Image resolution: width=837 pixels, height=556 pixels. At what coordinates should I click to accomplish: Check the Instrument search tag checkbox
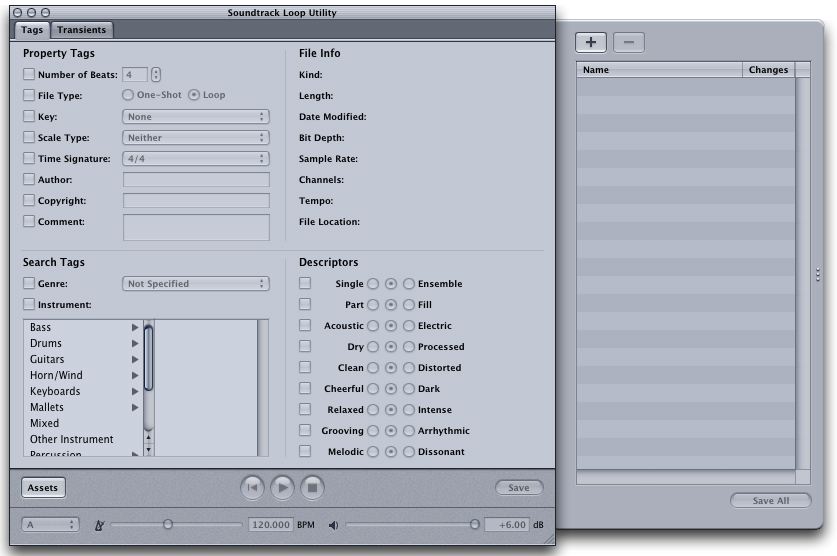click(29, 304)
